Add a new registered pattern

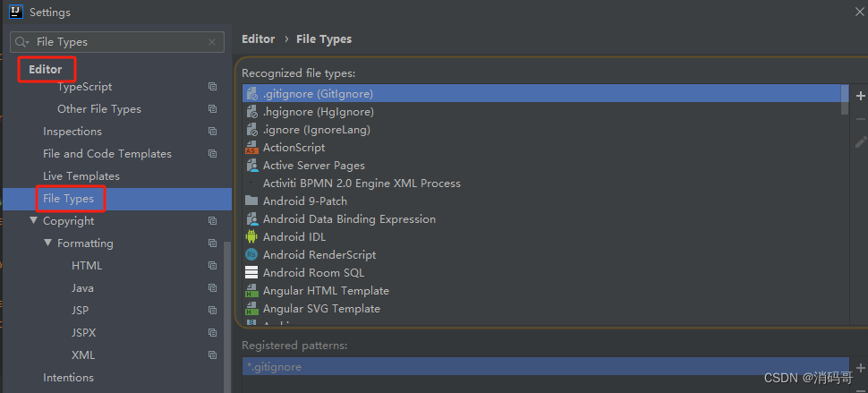[860, 368]
